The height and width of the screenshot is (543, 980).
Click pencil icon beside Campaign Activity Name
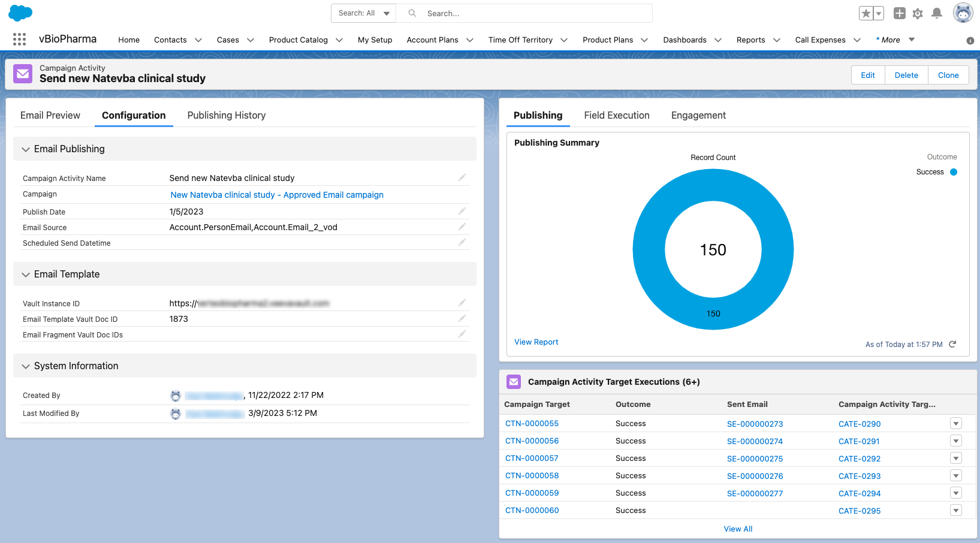click(462, 177)
